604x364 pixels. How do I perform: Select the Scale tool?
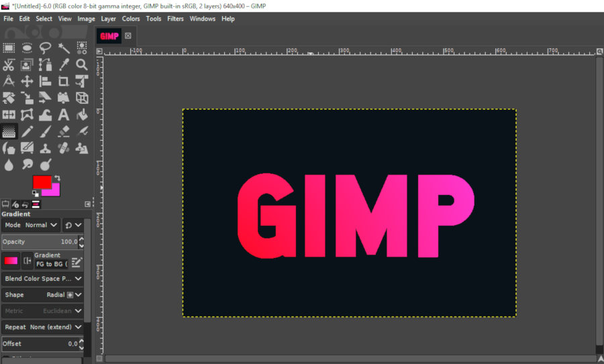pos(27,98)
